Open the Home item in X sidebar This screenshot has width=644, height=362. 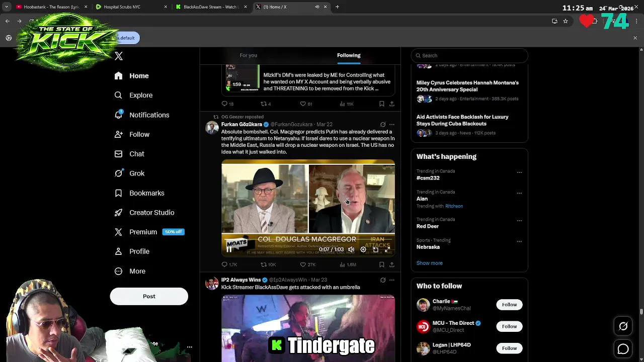coord(131,76)
